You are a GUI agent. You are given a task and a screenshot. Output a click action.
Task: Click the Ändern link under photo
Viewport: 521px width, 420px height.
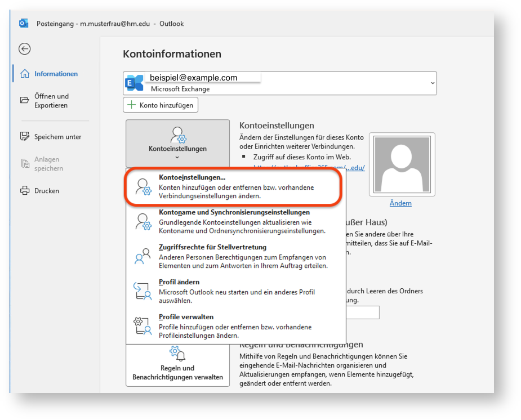pos(400,203)
